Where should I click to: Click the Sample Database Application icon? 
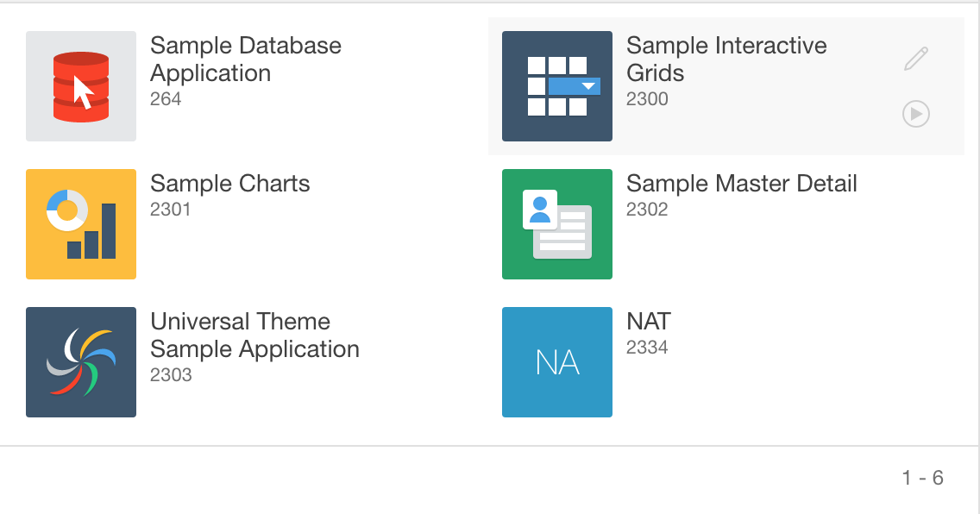click(81, 86)
